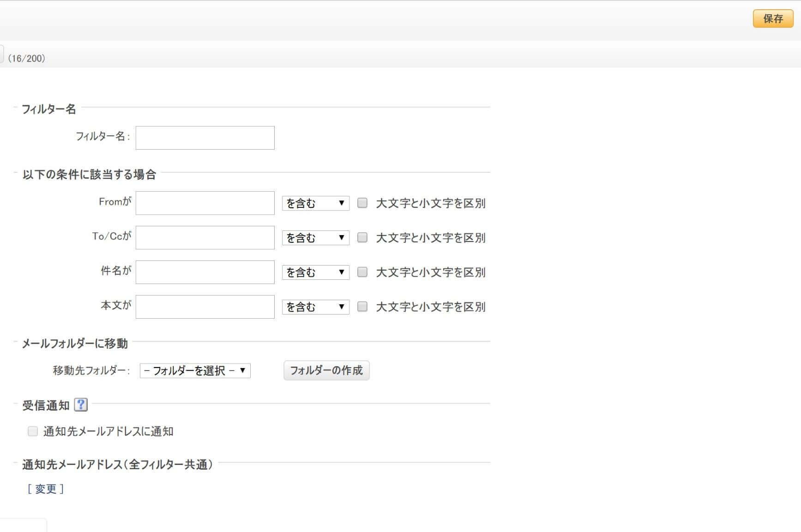This screenshot has height=532, width=801.
Task: Click the 大文字と小文字を区別 label in Fromが row
Action: pos(430,203)
